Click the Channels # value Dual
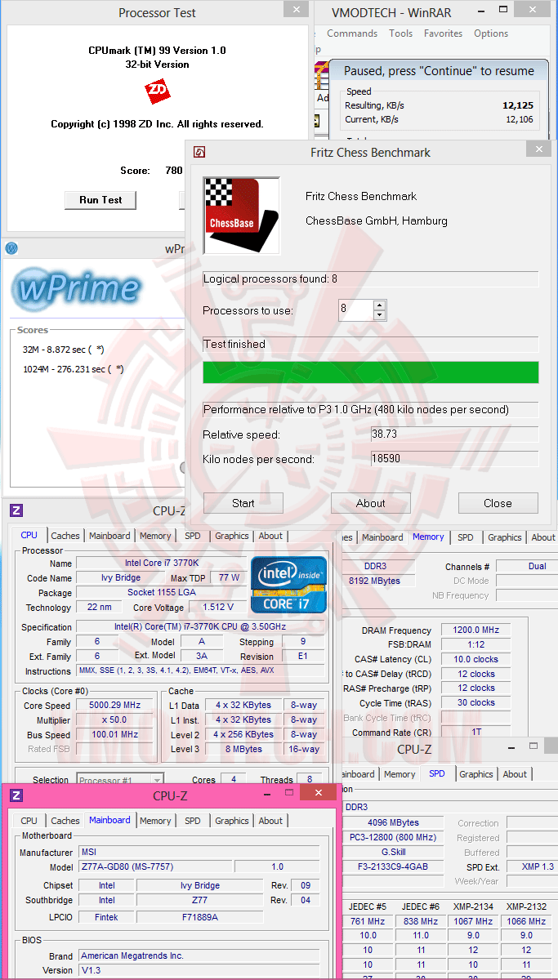The width and height of the screenshot is (558, 980). (x=526, y=566)
